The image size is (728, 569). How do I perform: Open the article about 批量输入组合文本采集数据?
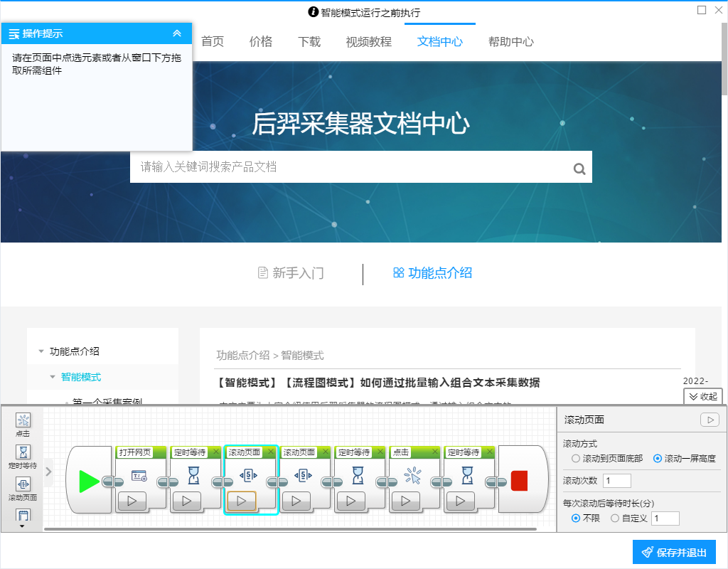(x=378, y=383)
